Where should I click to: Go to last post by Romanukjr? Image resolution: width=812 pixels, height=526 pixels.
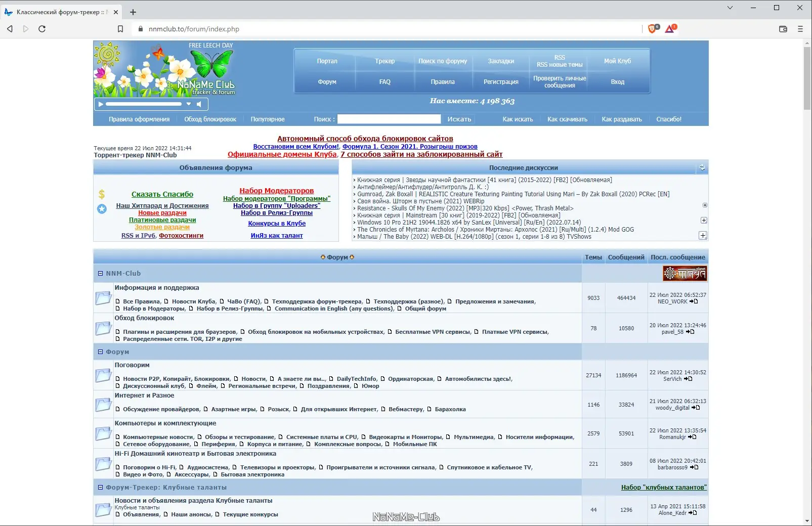pos(692,437)
